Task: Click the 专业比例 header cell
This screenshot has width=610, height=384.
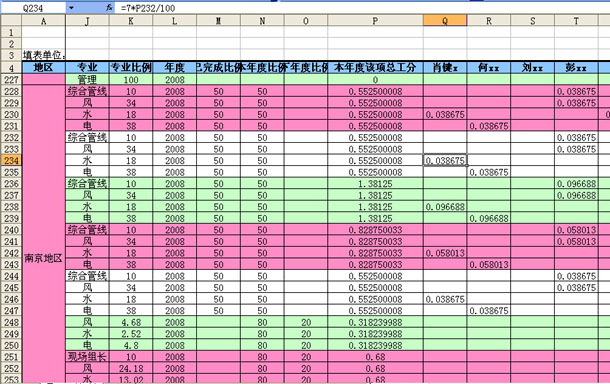Action: [x=131, y=68]
